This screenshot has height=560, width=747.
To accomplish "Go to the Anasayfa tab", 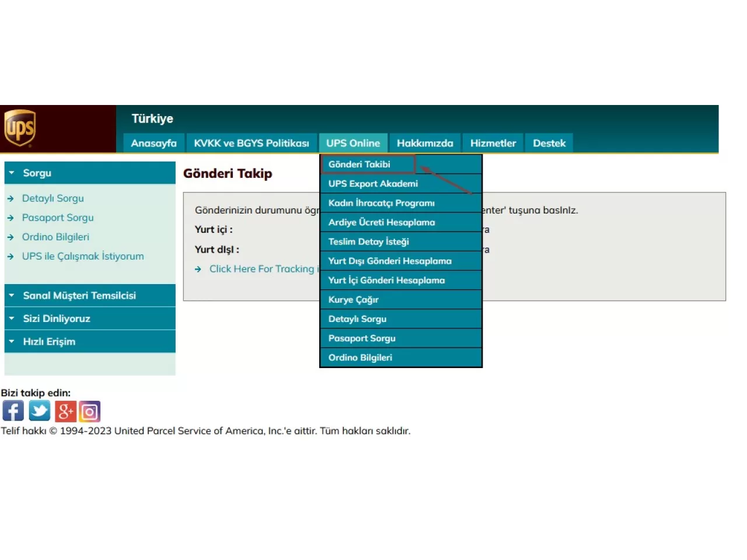I will (x=153, y=143).
